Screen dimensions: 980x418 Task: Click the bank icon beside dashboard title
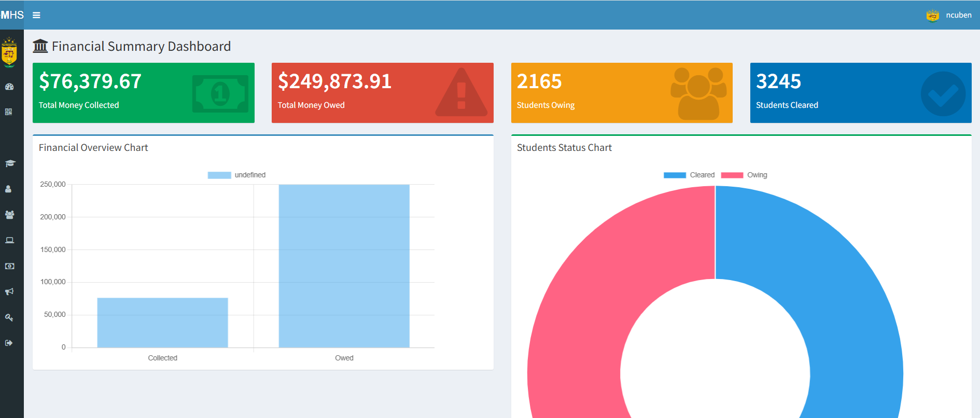click(x=40, y=46)
